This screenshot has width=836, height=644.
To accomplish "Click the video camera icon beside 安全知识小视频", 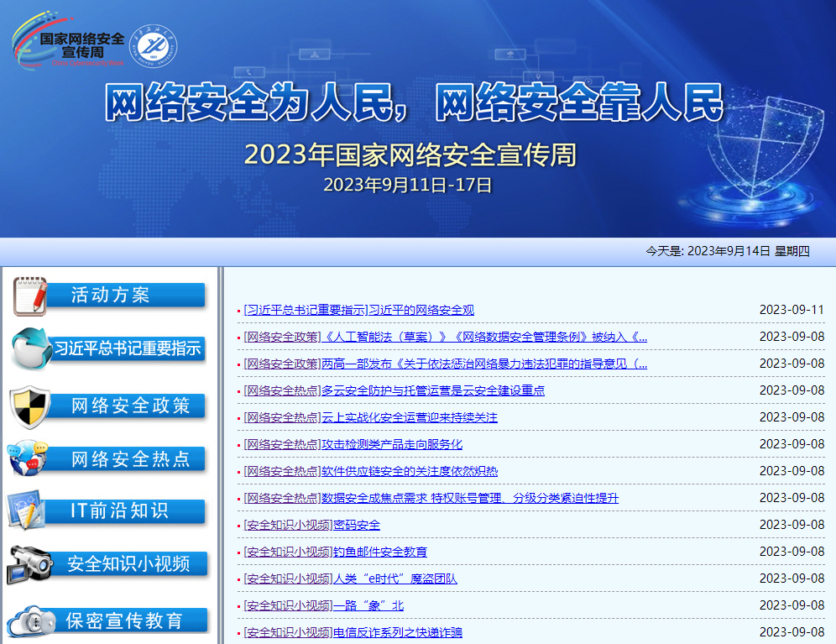I will pos(30,563).
